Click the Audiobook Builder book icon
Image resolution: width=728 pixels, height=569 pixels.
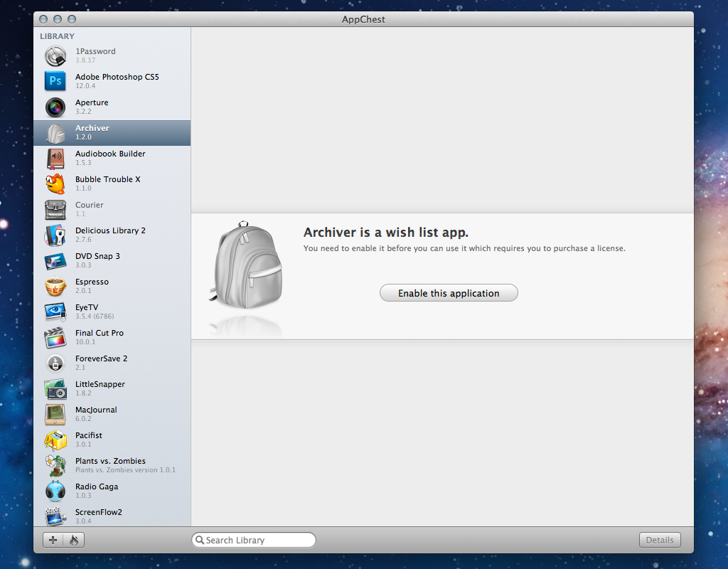pos(55,159)
